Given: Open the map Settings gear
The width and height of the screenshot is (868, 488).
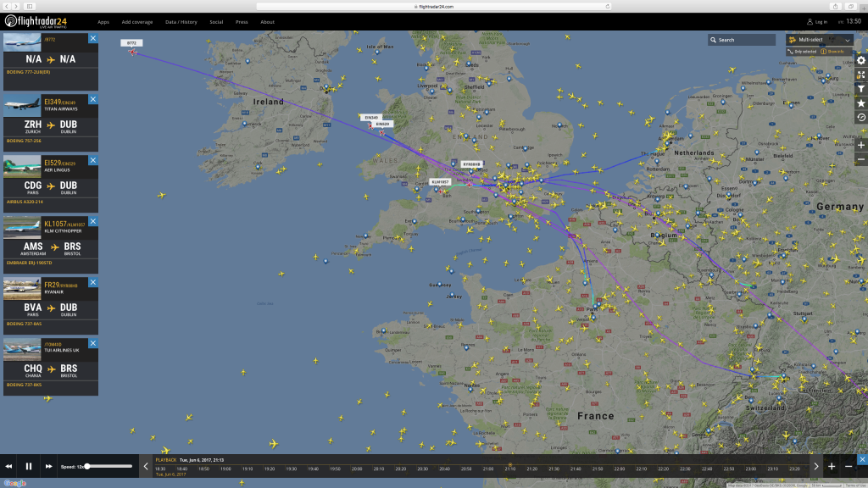Looking at the screenshot, I should point(861,60).
